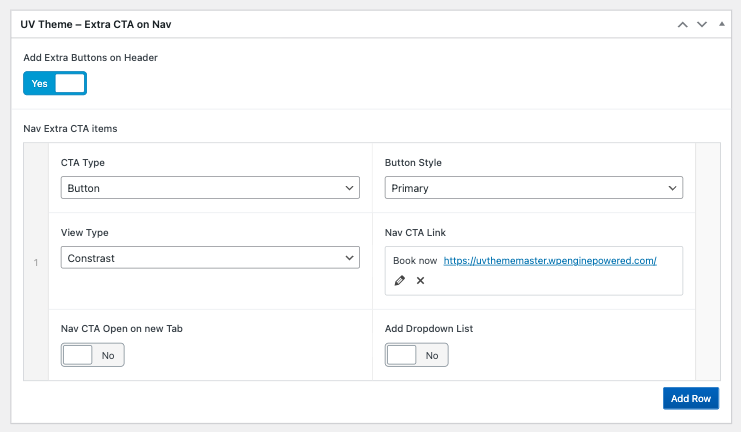The width and height of the screenshot is (741, 432).
Task: Open the uvthememaster.wpenginepowered.com link
Action: tap(549, 260)
